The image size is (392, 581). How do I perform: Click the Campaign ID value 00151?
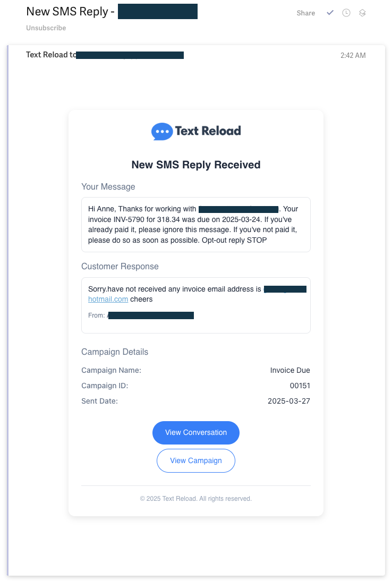point(300,386)
